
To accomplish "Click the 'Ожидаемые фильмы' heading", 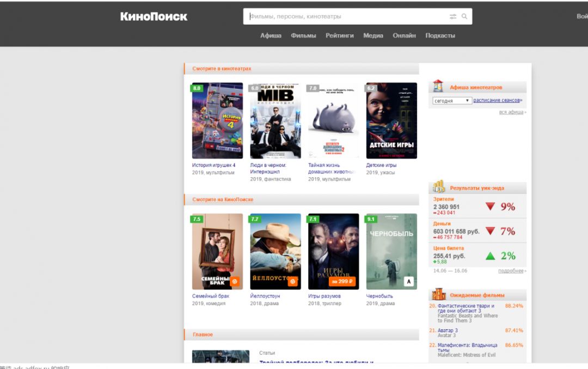I will click(477, 295).
